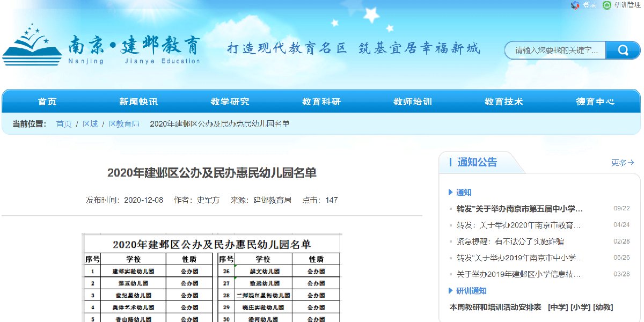
Task: Open the [幼教] weekly schedule link
Action: pyautogui.click(x=603, y=308)
